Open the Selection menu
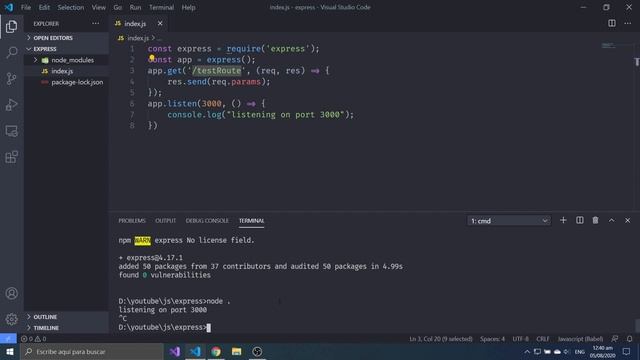 click(x=71, y=7)
